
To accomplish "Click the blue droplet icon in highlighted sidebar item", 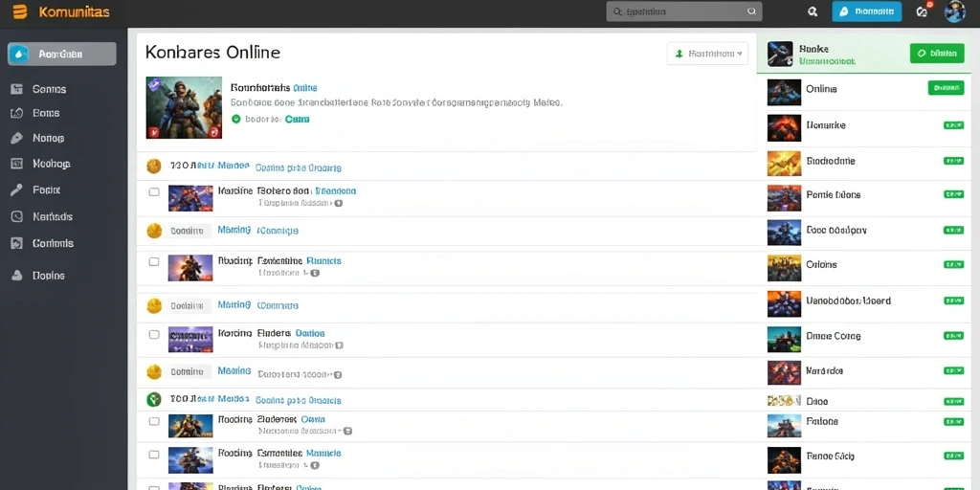I will tap(21, 55).
